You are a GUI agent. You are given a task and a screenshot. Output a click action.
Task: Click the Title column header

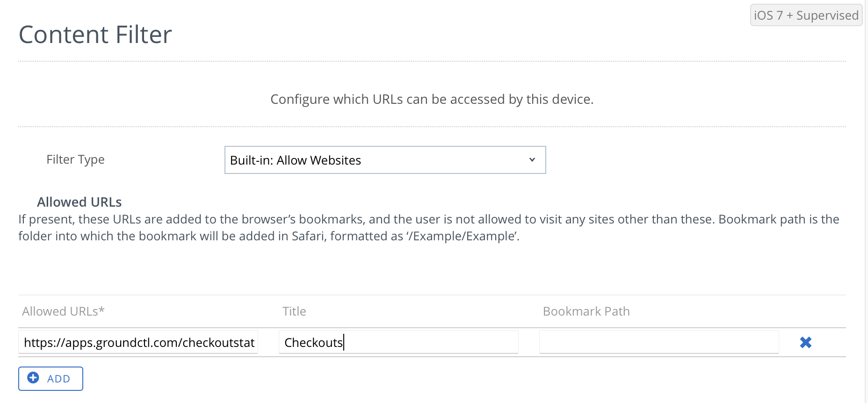coord(294,311)
